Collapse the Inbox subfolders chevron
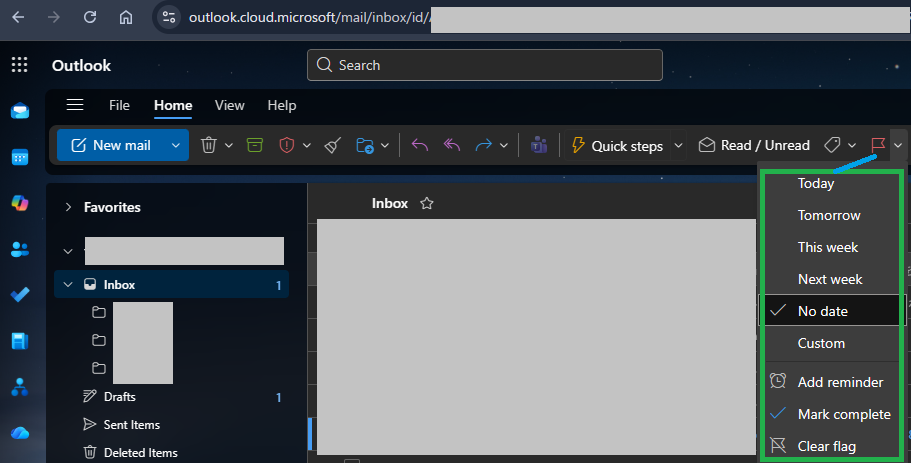The image size is (911, 463). 68,285
